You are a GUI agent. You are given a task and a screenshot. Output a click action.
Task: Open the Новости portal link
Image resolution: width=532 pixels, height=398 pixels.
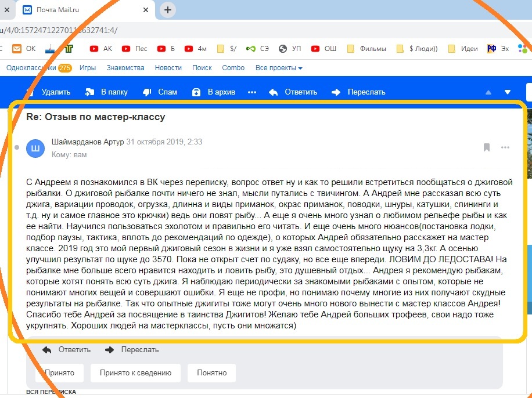(168, 68)
